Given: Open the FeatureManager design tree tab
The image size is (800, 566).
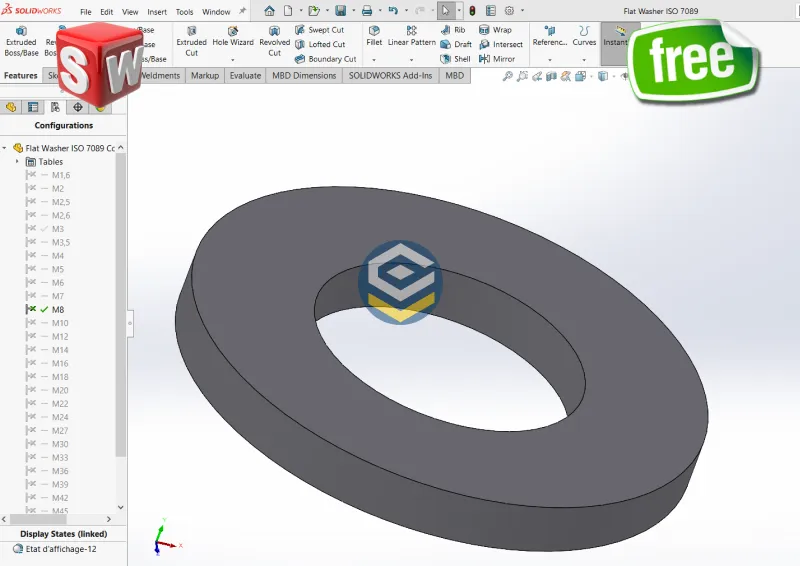Looking at the screenshot, I should [11, 107].
